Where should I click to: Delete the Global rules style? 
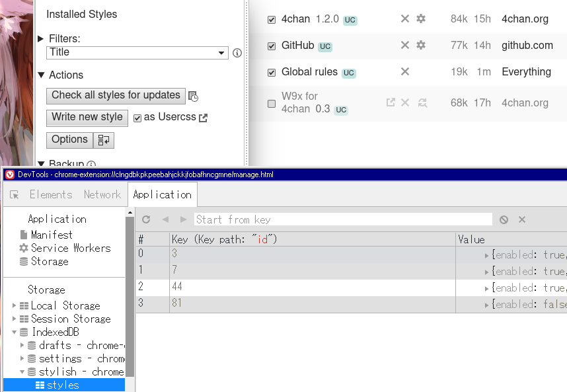tap(405, 71)
